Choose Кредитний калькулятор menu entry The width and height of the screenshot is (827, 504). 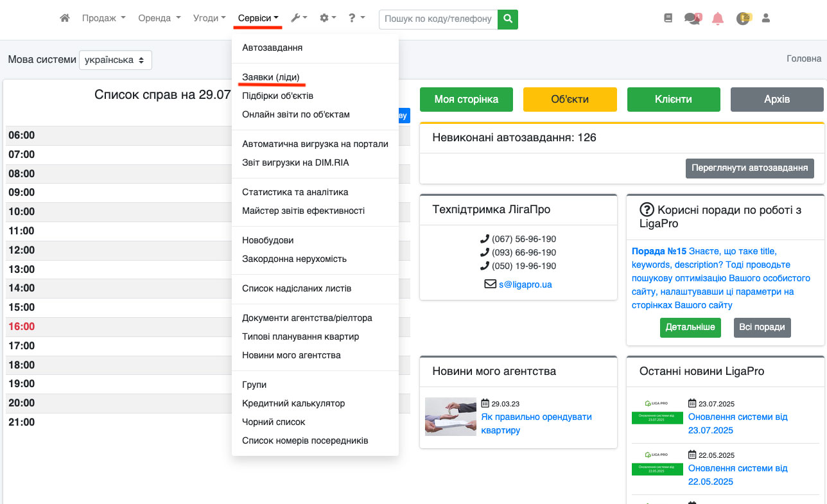pyautogui.click(x=293, y=403)
